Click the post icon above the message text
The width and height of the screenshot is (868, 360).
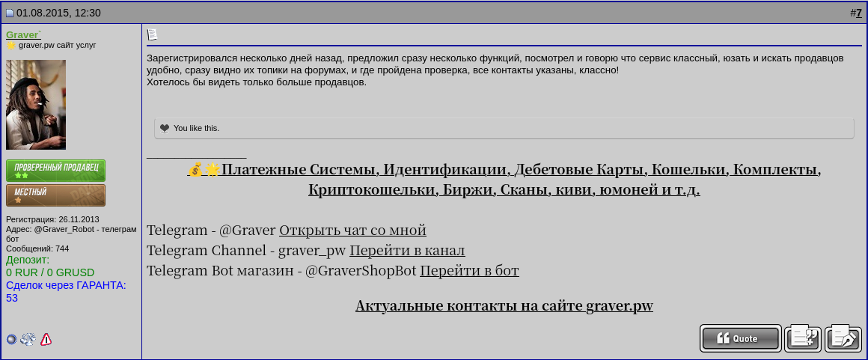[152, 34]
